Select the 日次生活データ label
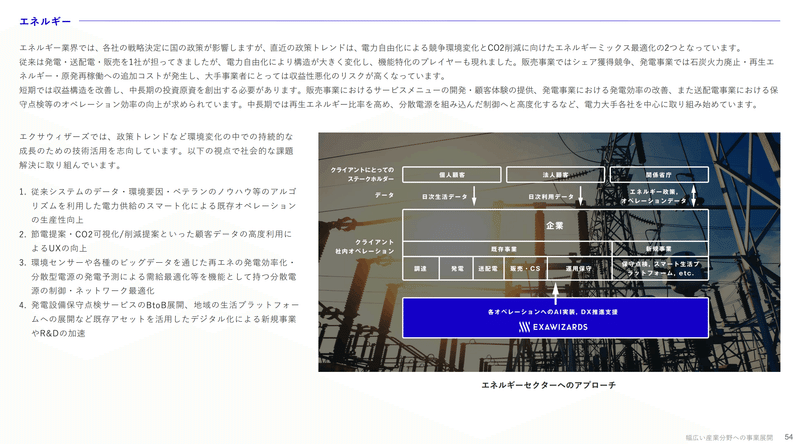This screenshot has width=800, height=444. [444, 196]
